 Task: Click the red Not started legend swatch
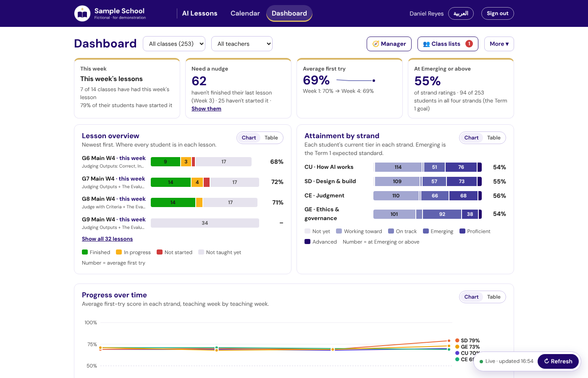pyautogui.click(x=160, y=252)
